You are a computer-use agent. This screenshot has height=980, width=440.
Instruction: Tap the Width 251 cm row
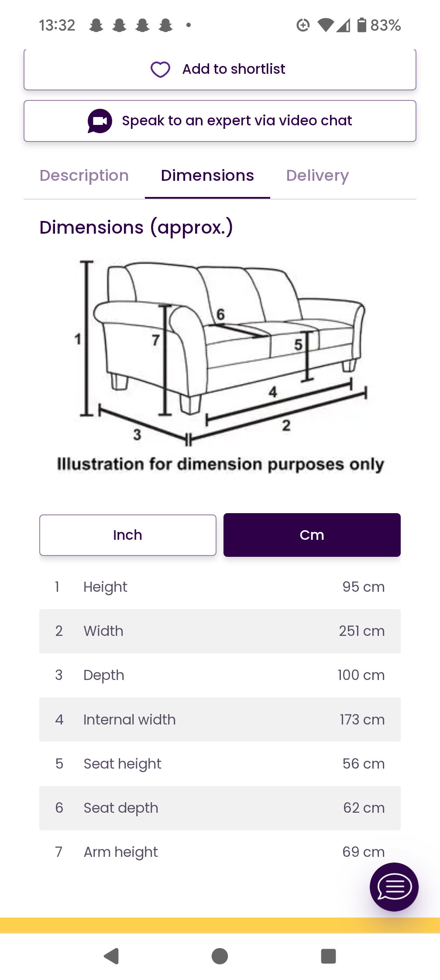pyautogui.click(x=220, y=631)
